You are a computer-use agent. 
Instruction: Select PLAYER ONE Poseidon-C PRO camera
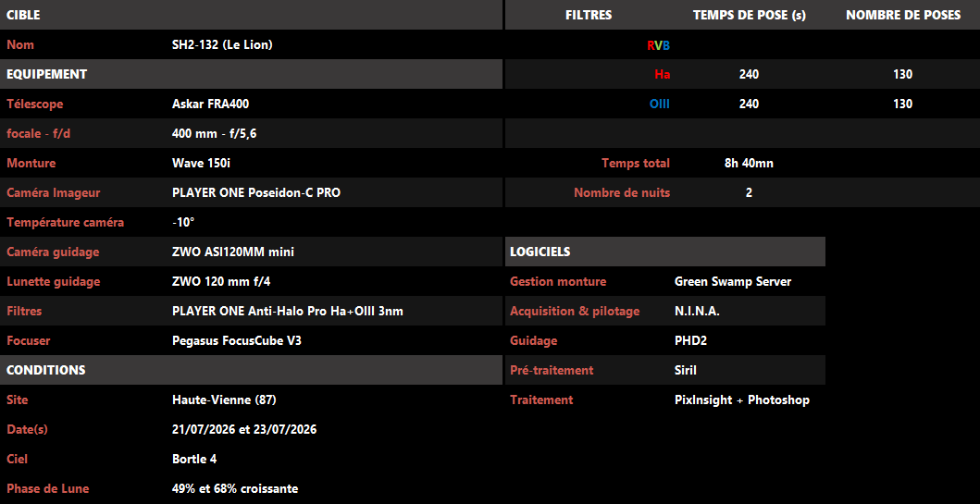[256, 193]
